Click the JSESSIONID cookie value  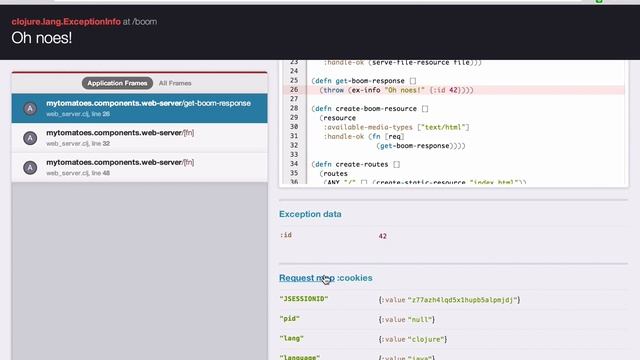coord(449,300)
